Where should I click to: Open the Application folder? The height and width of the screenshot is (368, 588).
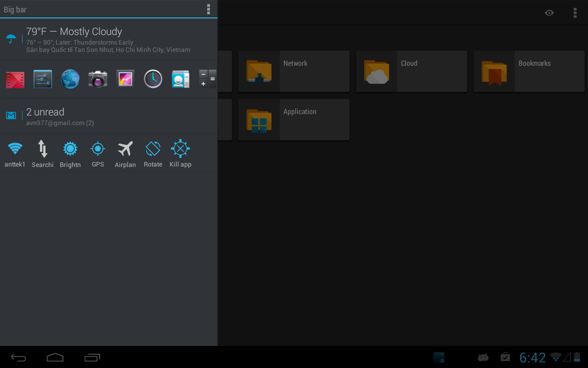(294, 120)
